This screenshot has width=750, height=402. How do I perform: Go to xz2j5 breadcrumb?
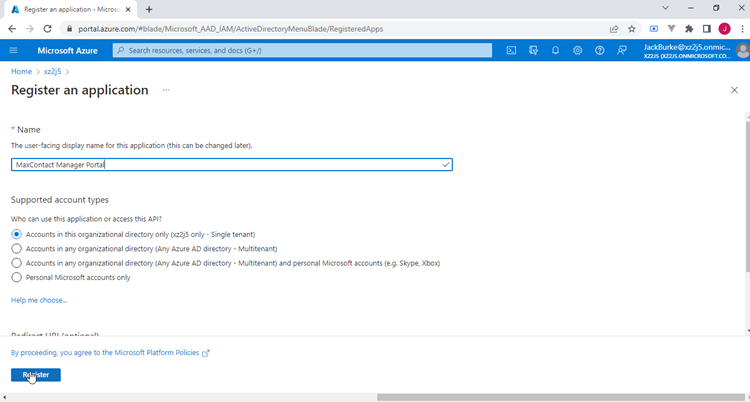pyautogui.click(x=53, y=71)
